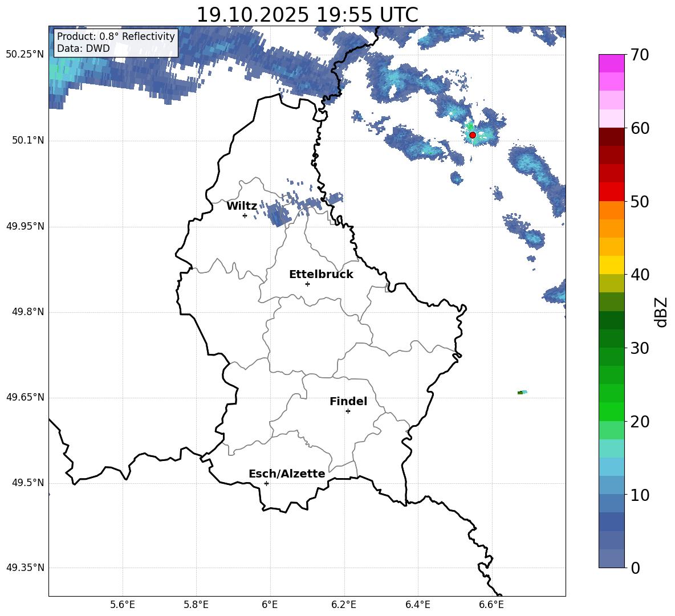
Task: Click the colorbar tick value '30'
Action: click(x=639, y=348)
